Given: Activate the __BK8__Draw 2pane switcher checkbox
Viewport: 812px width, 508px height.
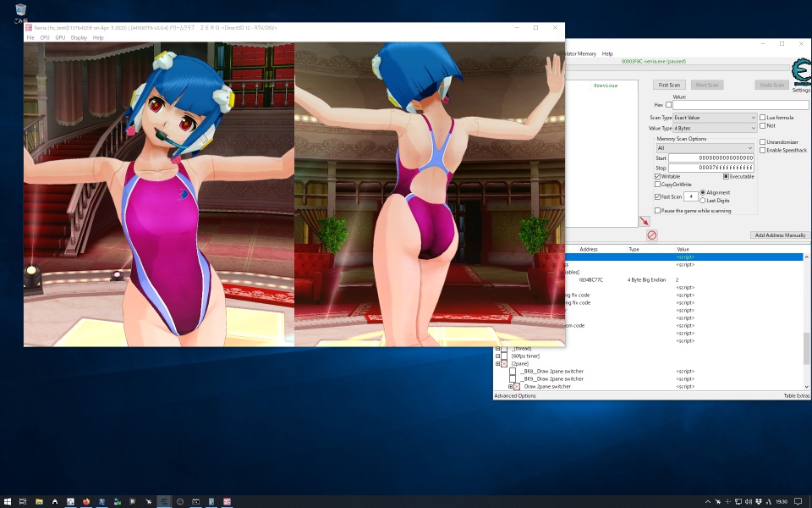Looking at the screenshot, I should [x=513, y=372].
